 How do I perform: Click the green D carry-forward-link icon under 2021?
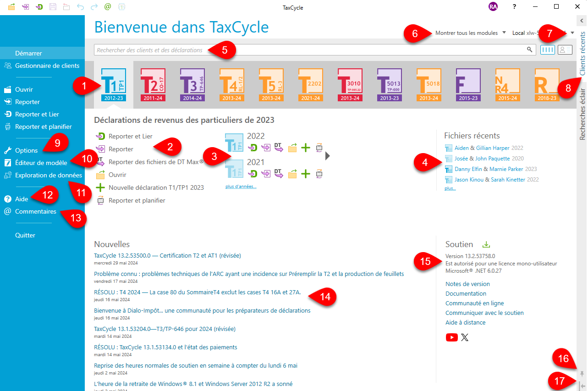click(x=252, y=174)
